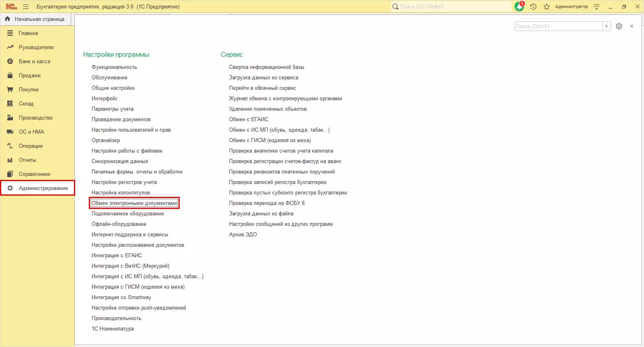Open Настройки сообщений из других программ
The image size is (644, 347).
pos(281,224)
